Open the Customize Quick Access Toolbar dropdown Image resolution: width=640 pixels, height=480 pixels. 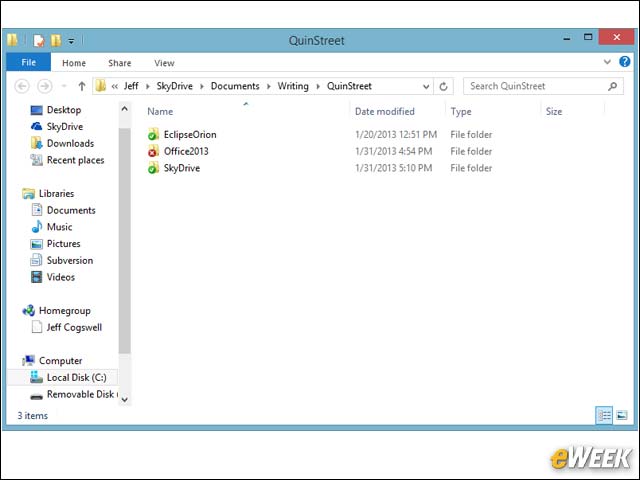pyautogui.click(x=71, y=41)
